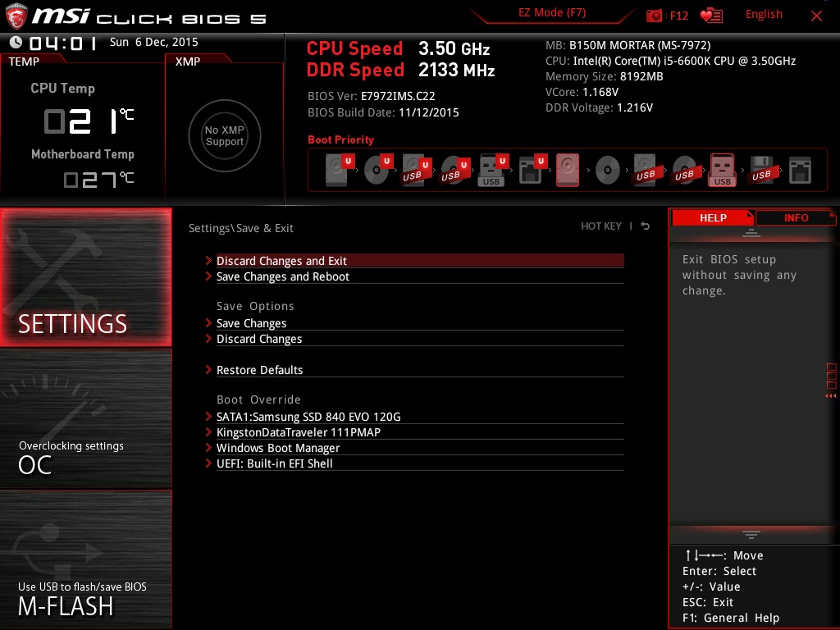Choose Save Changes and Reboot
The image size is (840, 630).
pos(283,276)
